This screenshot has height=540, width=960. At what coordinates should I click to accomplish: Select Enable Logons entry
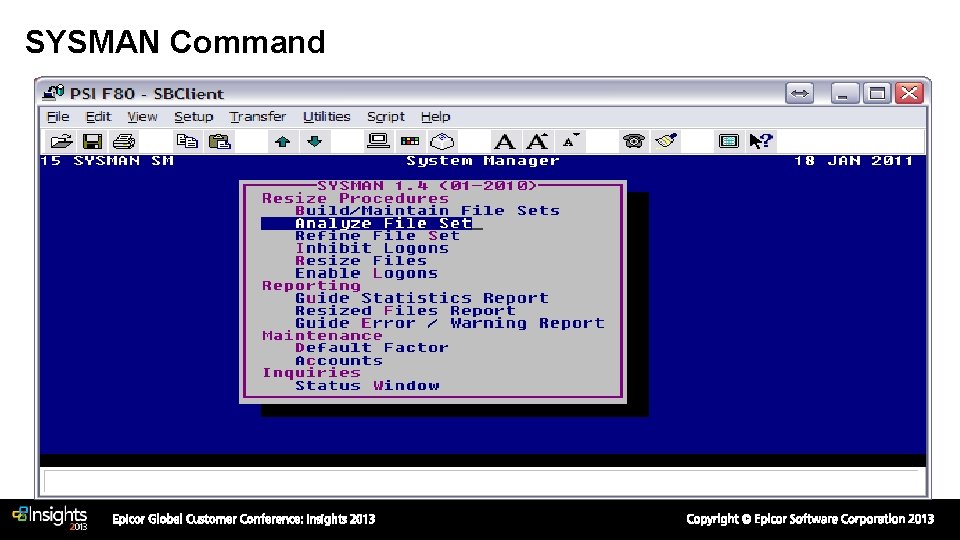(366, 273)
